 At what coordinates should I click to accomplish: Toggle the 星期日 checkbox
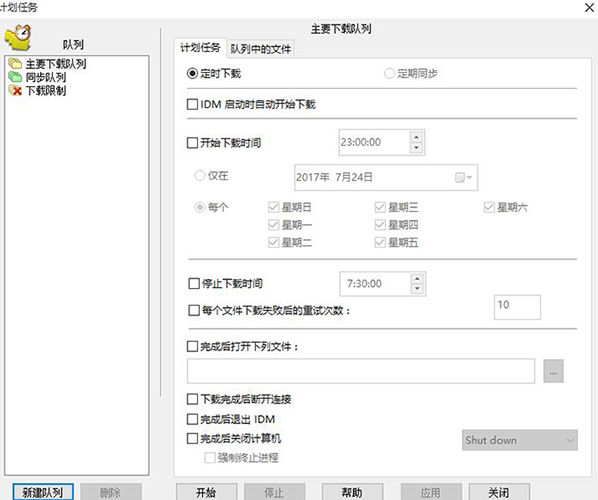(273, 207)
